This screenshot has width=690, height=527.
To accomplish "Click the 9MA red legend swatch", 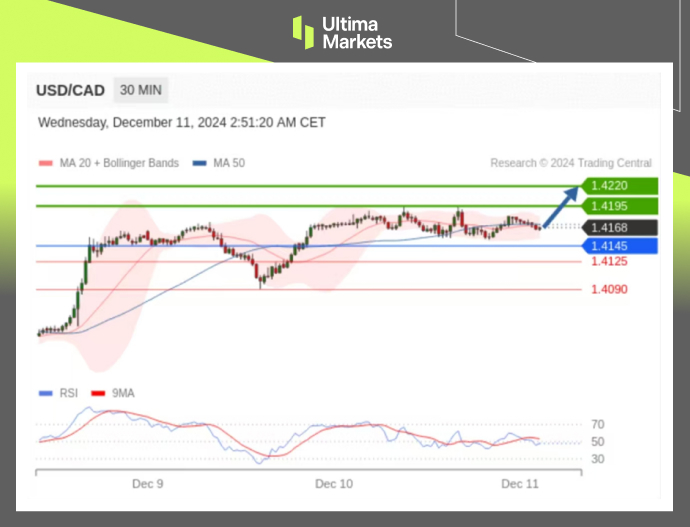I will 99,393.
